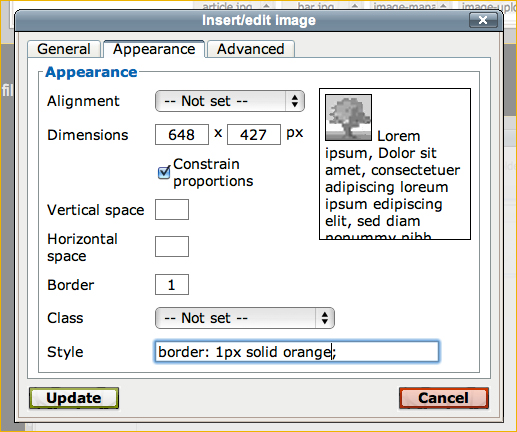Focus the height field showing 427
The height and width of the screenshot is (432, 517).
pyautogui.click(x=254, y=135)
